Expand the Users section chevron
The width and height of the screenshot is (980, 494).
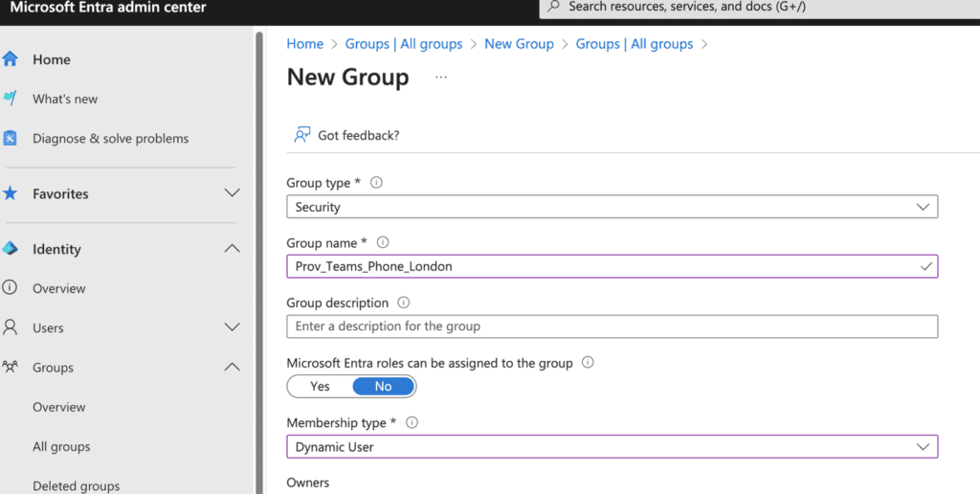(232, 327)
